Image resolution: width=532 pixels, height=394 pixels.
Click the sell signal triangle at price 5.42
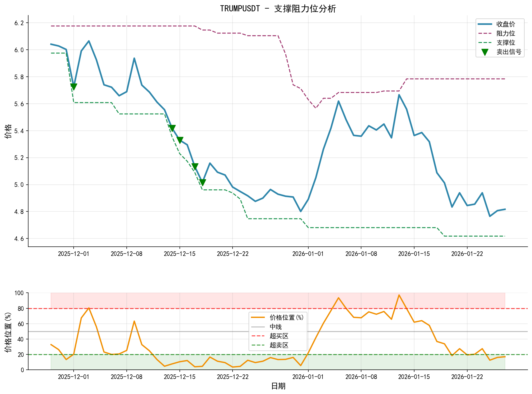coord(172,128)
